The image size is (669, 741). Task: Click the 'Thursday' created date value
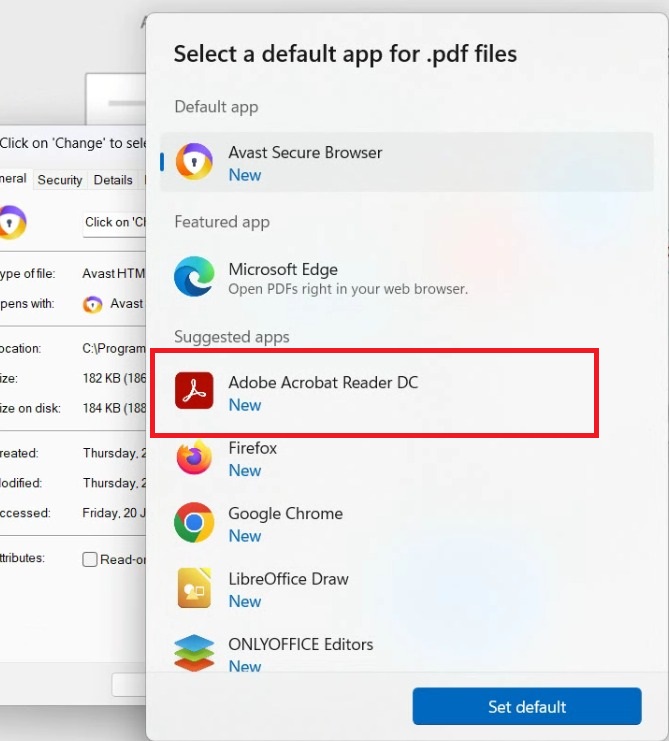point(114,453)
